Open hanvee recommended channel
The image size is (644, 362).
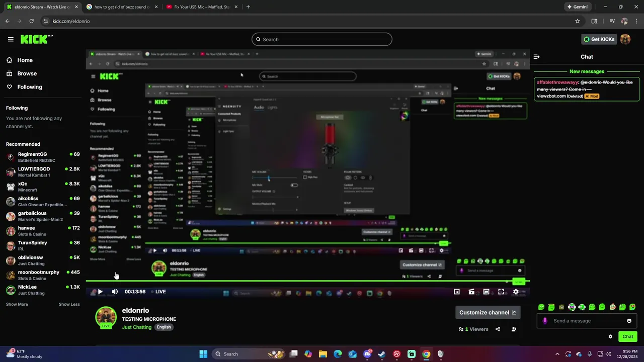tap(43, 231)
